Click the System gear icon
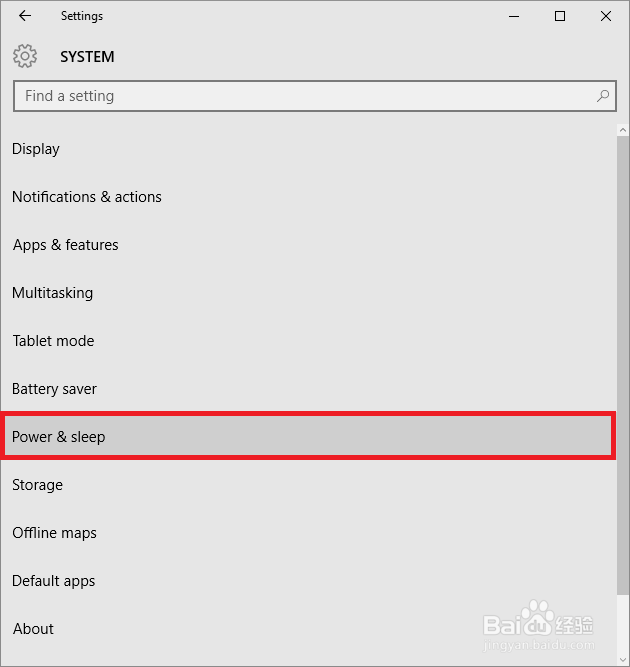Viewport: 630px width, 667px height. 26,56
